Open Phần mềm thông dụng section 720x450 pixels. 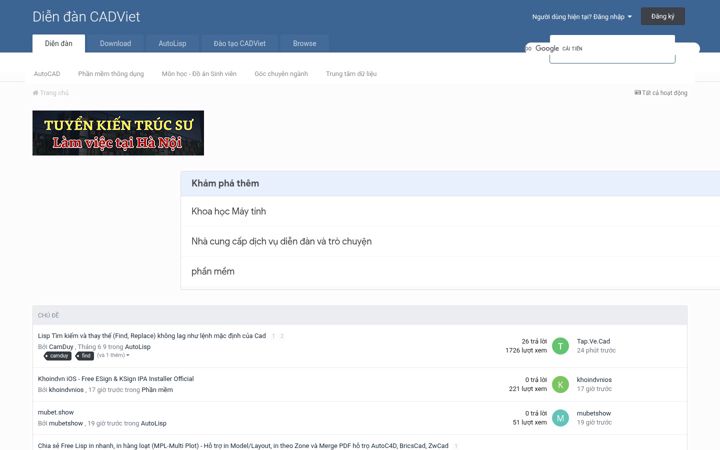(x=111, y=73)
